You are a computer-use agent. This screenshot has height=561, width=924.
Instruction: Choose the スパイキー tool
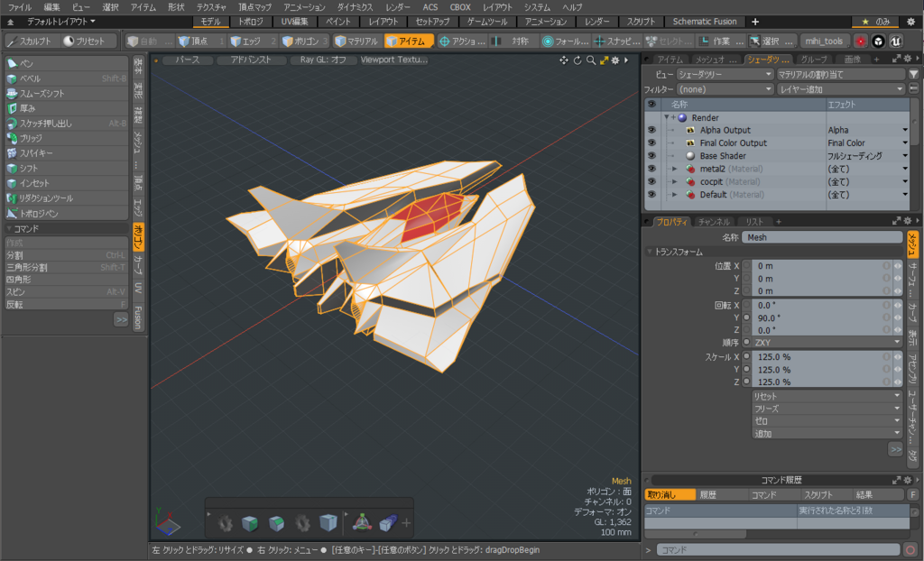66,153
